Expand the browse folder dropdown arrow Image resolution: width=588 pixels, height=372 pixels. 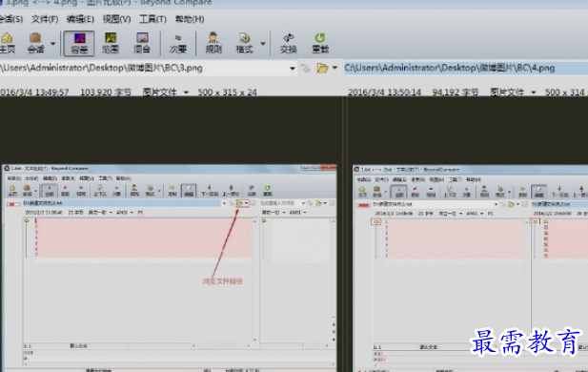point(335,68)
